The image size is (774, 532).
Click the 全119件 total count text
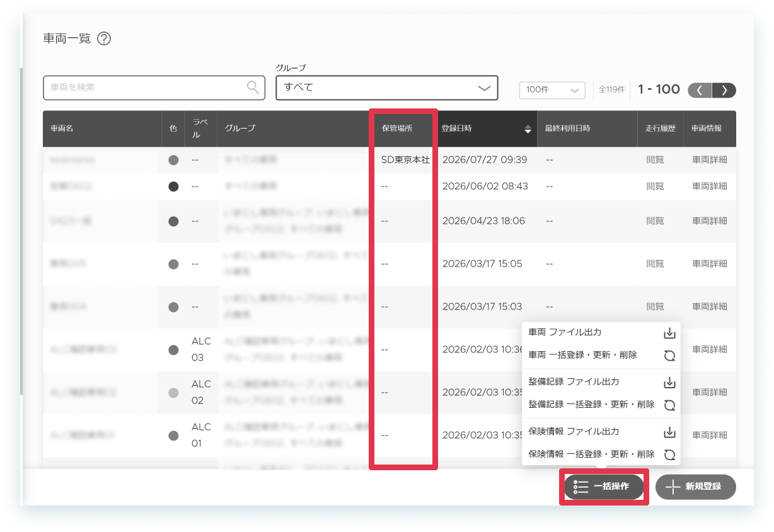tap(611, 90)
